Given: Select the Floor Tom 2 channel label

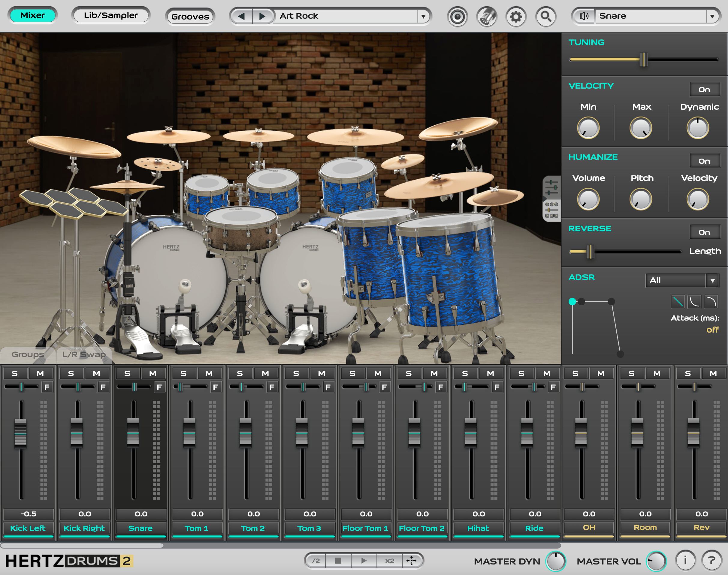Looking at the screenshot, I should [x=422, y=528].
